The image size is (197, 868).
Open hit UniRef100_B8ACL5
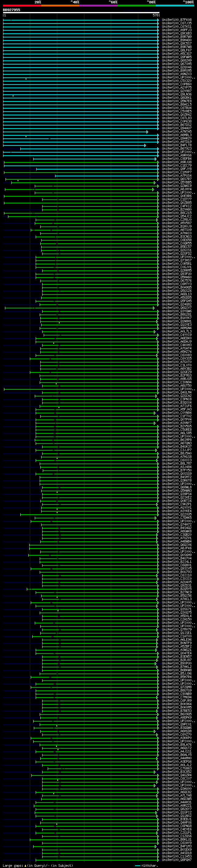(x=176, y=104)
